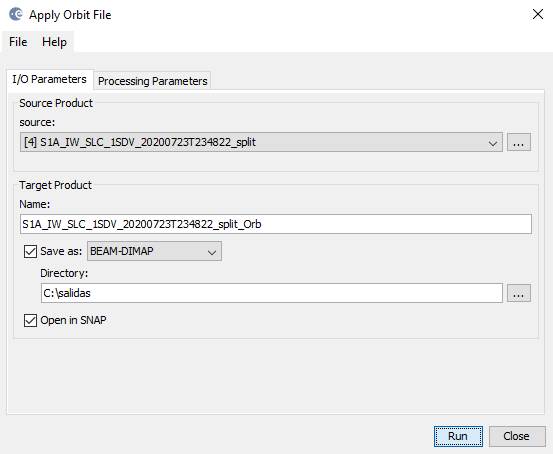Screen dimensions: 553x454
Task: Run the Apply Orbit File operator
Action: [x=458, y=436]
